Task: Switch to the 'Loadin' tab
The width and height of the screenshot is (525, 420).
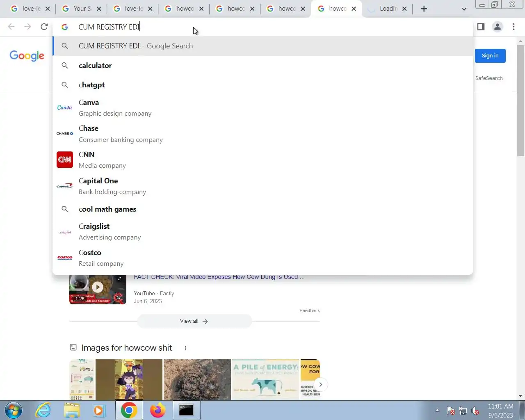Action: 383,9
